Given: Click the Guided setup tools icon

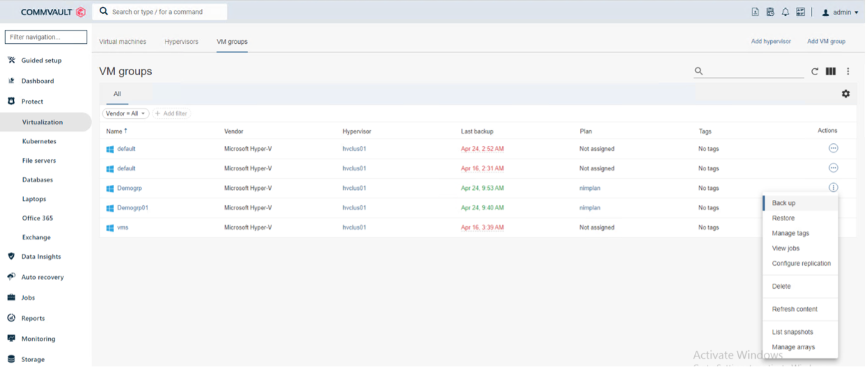Looking at the screenshot, I should (x=11, y=60).
